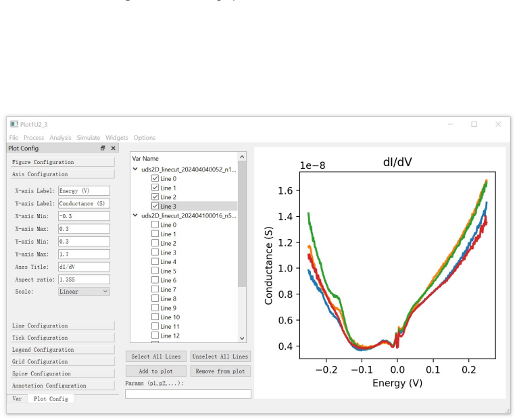Expand Tick Configuration section

pos(62,338)
